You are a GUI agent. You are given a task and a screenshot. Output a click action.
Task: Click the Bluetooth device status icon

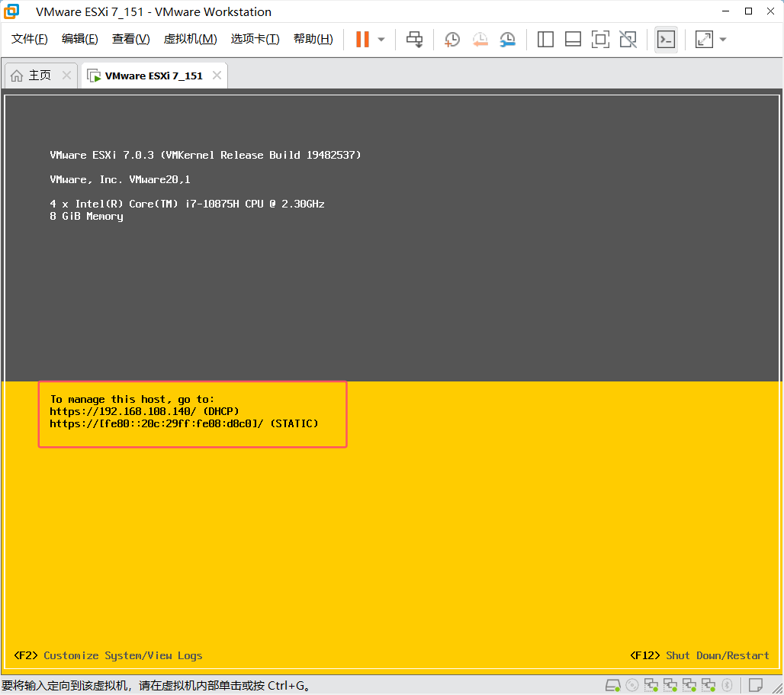tap(728, 685)
